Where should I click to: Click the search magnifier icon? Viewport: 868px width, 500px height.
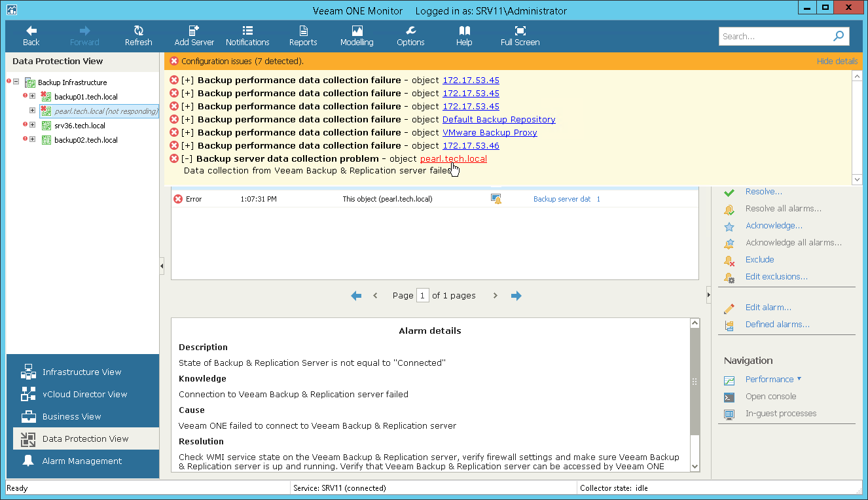pyautogui.click(x=839, y=36)
